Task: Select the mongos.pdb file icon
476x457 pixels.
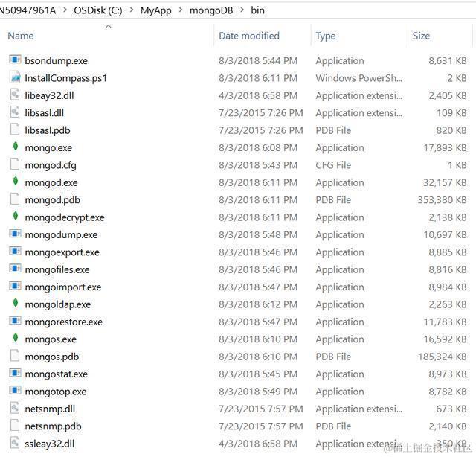Action: click(15, 356)
